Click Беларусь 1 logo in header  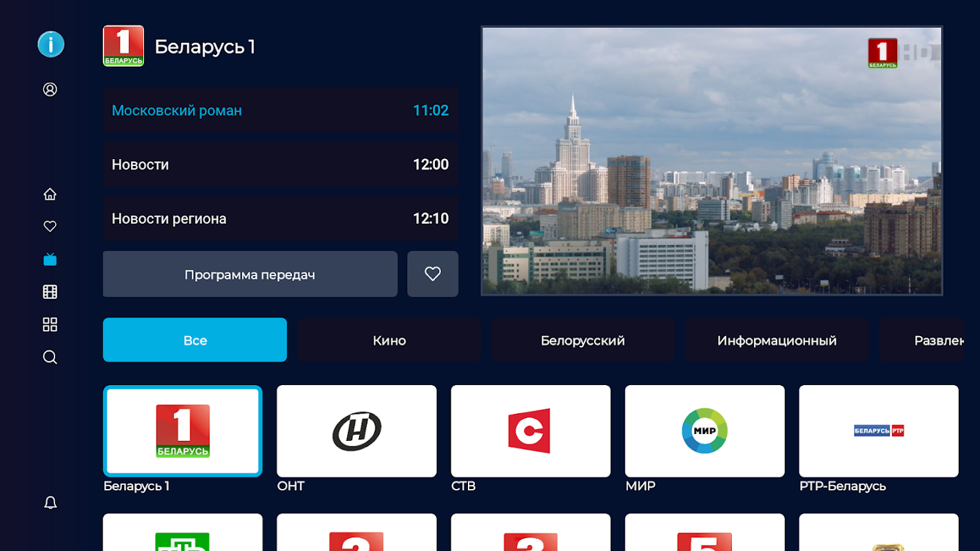tap(123, 46)
